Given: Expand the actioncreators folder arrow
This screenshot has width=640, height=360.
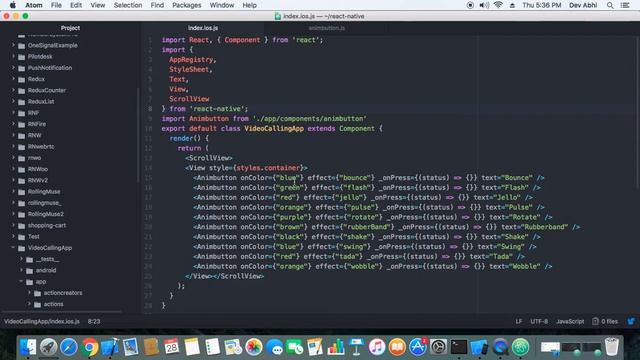Looking at the screenshot, I should click(29, 293).
